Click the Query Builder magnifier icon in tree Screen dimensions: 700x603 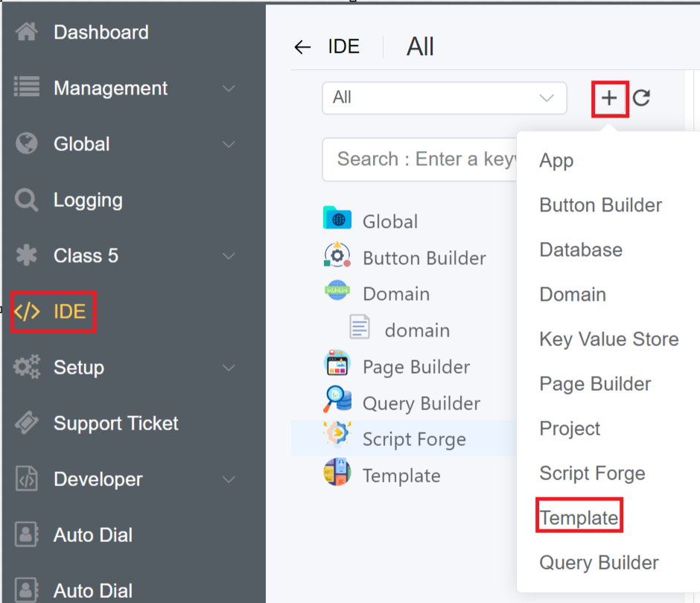click(x=337, y=401)
